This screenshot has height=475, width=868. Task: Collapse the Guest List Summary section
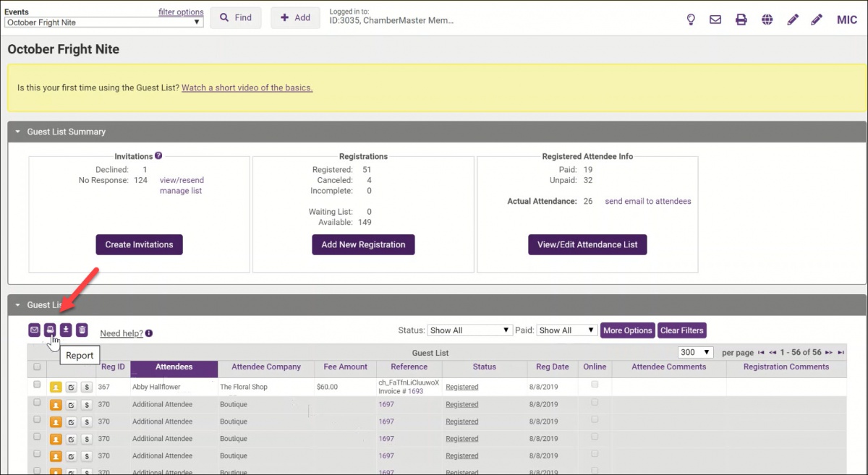click(18, 132)
